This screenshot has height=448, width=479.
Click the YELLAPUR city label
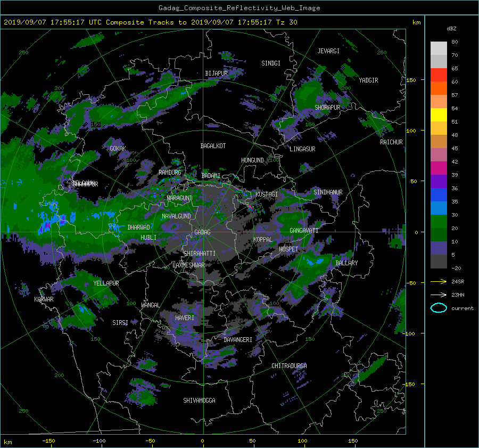coord(106,283)
